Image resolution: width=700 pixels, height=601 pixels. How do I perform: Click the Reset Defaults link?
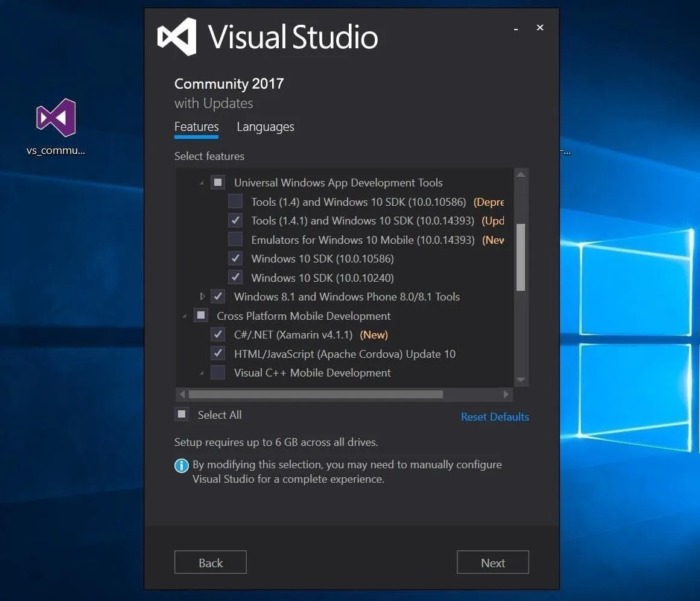pos(495,416)
